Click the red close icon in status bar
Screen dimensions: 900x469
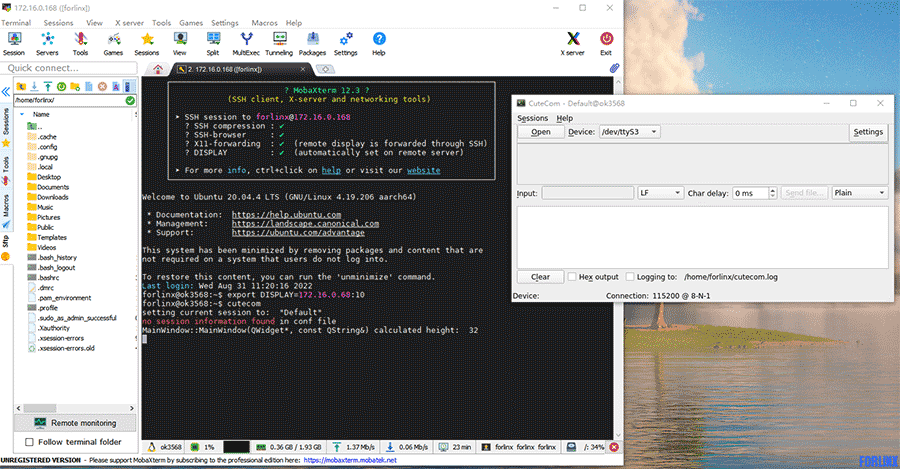pos(614,447)
